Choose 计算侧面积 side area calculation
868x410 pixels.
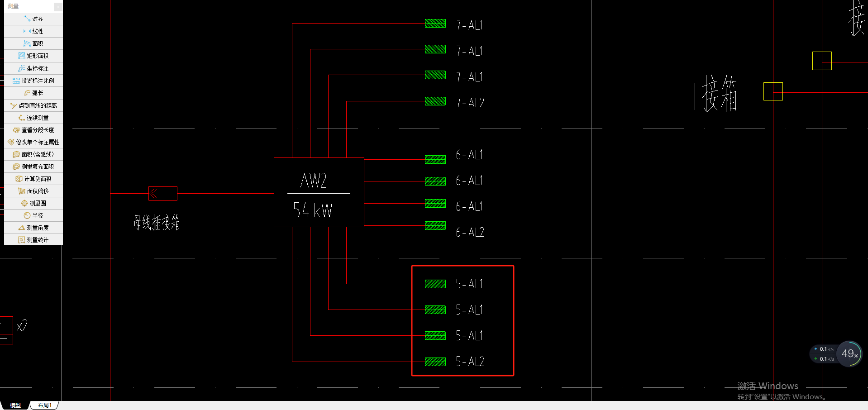pos(33,179)
